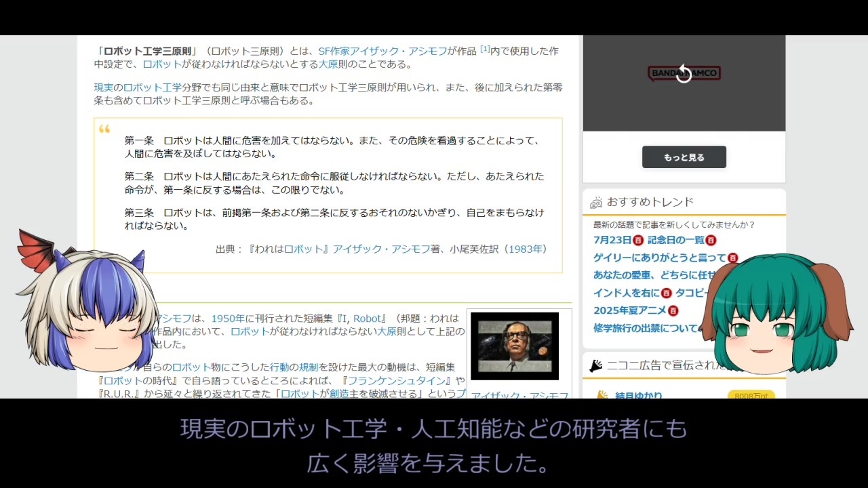
Task: Click the 第二条 paragraph in the quote box
Action: pyautogui.click(x=334, y=183)
